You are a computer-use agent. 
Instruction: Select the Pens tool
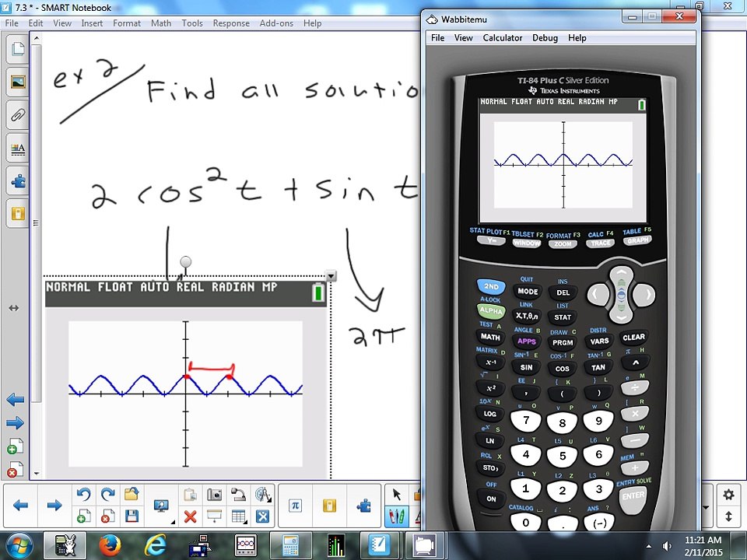(x=396, y=516)
